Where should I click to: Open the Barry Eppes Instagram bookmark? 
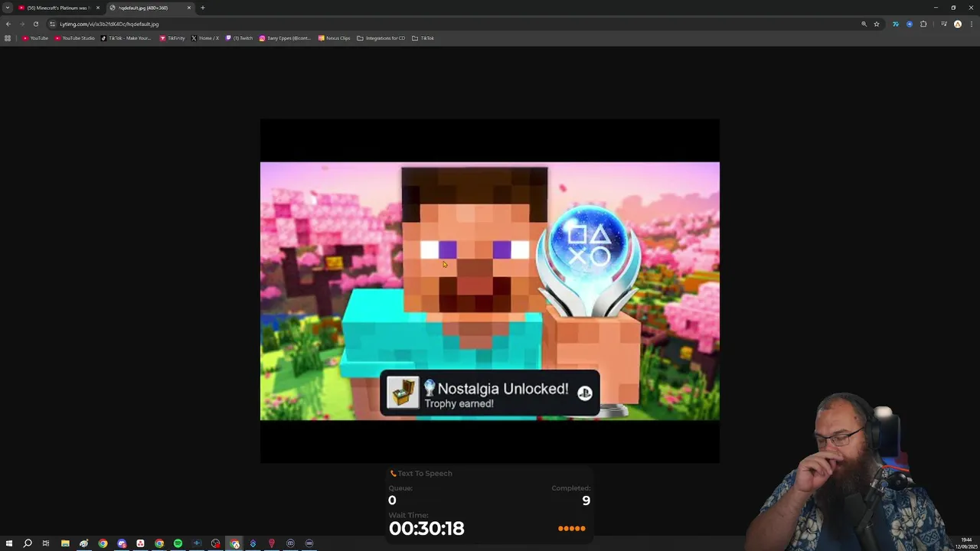click(285, 38)
